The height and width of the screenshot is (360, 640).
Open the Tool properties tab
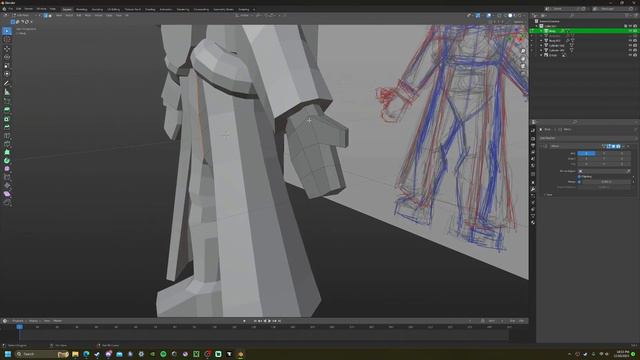[x=533, y=130]
